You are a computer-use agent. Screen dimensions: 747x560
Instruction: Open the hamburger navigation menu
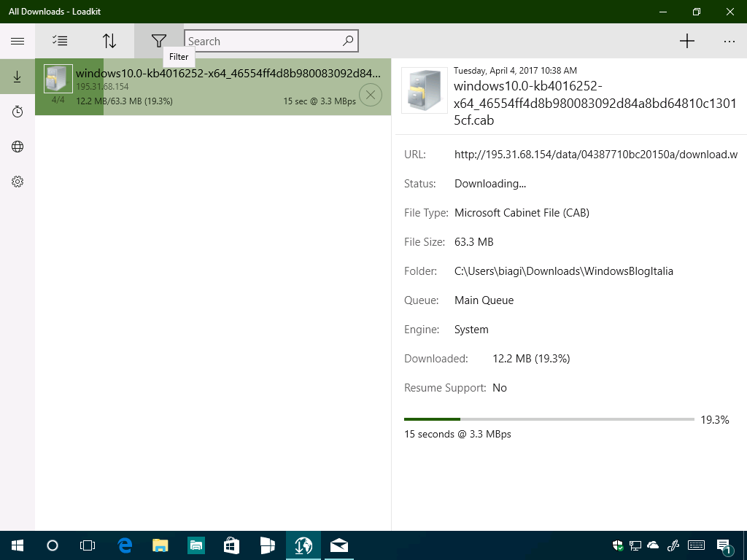pyautogui.click(x=18, y=41)
